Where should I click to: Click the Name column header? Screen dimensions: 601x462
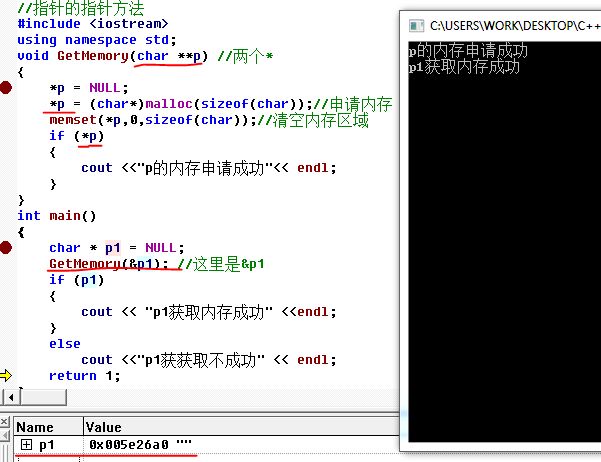[x=49, y=427]
